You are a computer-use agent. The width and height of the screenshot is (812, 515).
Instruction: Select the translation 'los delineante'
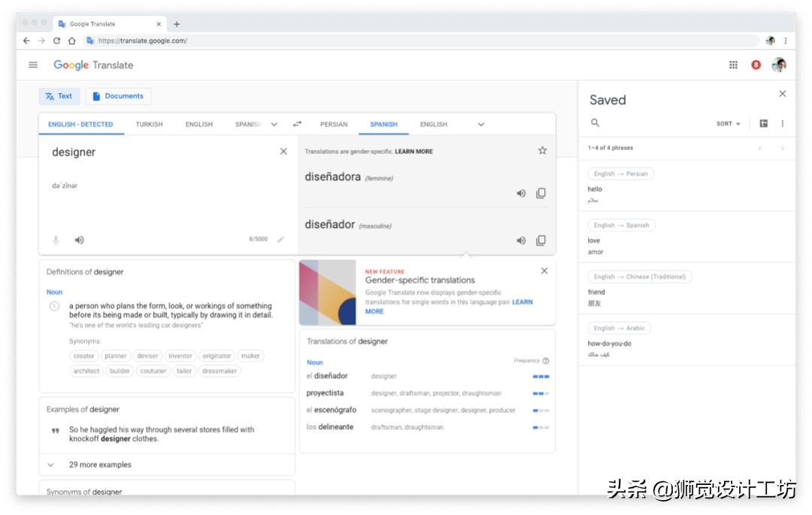(x=330, y=427)
